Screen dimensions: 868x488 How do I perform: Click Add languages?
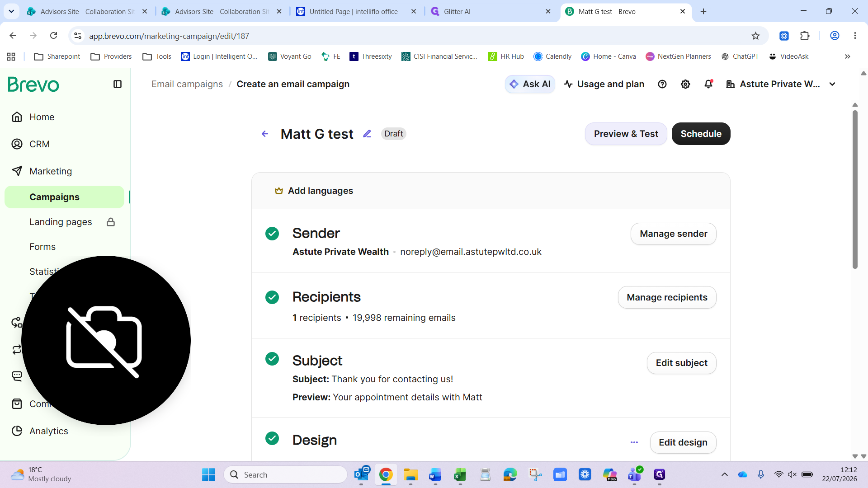coord(314,191)
